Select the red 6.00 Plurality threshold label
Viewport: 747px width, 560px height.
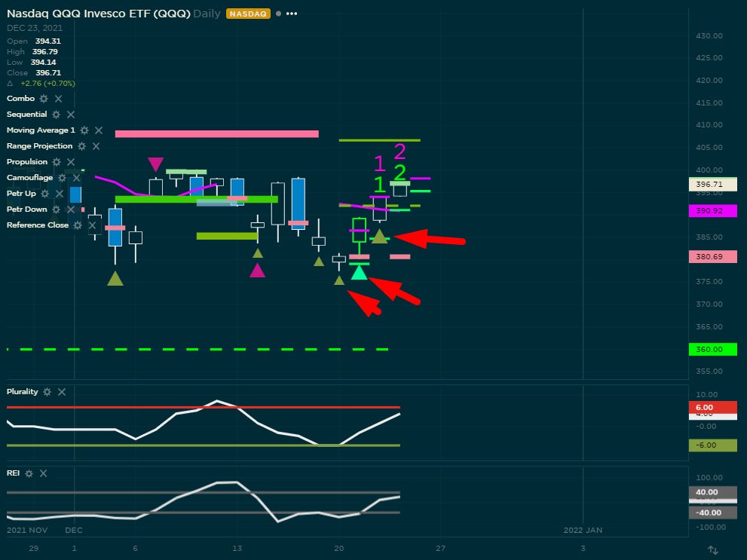(712, 407)
